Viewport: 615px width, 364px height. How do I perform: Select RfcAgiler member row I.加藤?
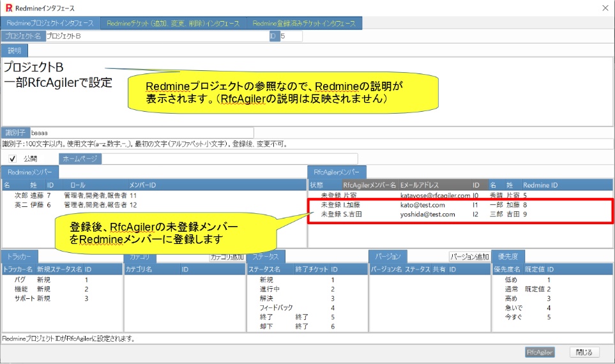460,205
